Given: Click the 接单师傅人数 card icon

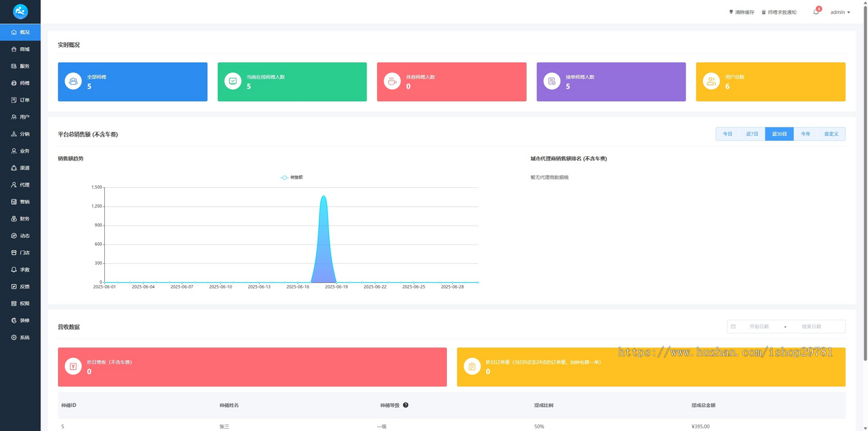Looking at the screenshot, I should pos(552,82).
